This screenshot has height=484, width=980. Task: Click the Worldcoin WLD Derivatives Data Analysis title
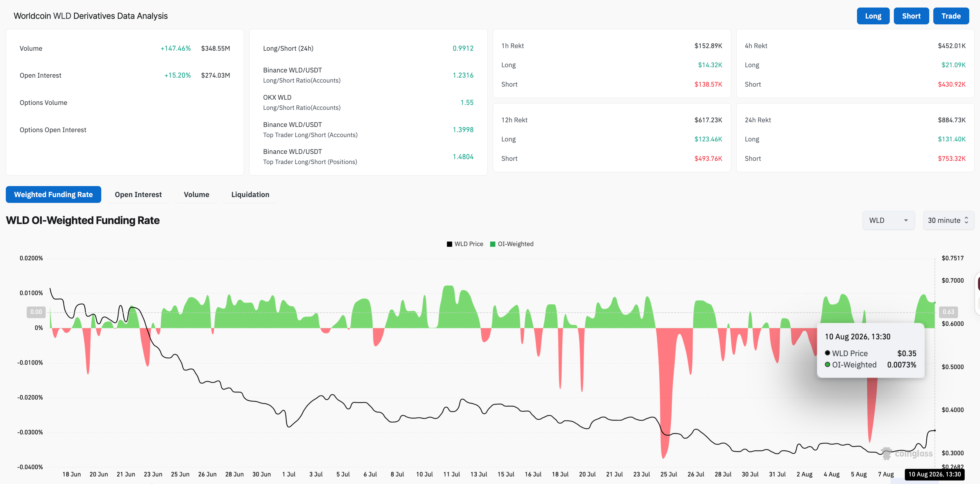tap(91, 16)
